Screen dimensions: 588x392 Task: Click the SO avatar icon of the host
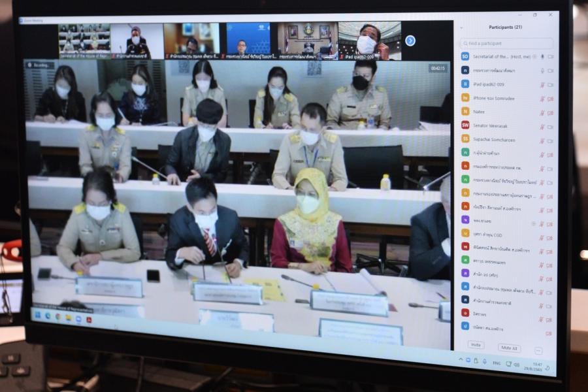pyautogui.click(x=465, y=56)
